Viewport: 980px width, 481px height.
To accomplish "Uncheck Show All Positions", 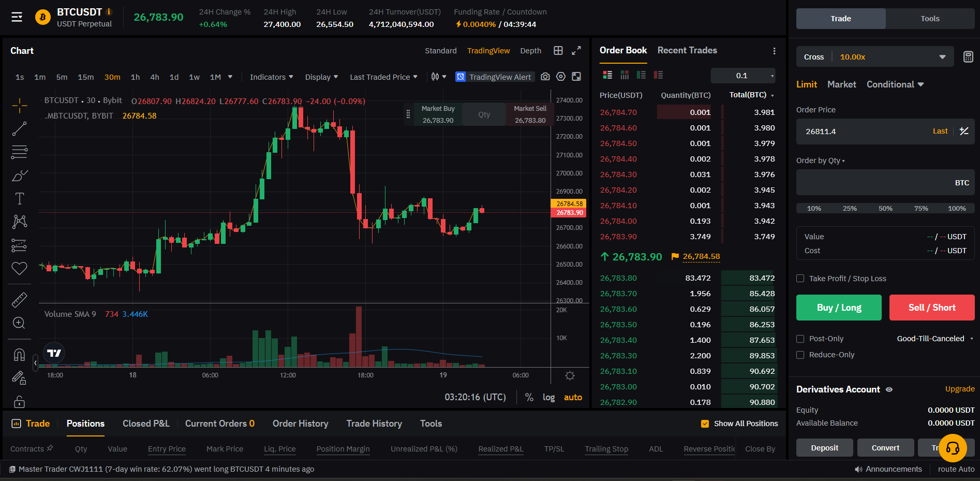I will [x=705, y=424].
